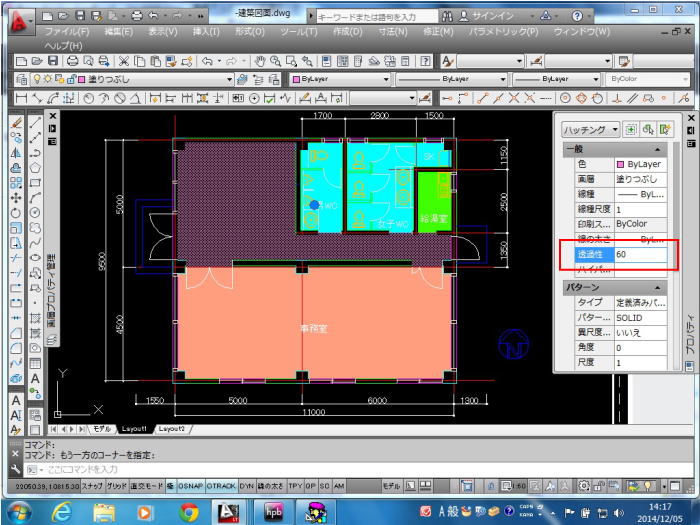Open the ByLayer linetype dropdown
The height and width of the screenshot is (525, 700).
click(x=503, y=79)
